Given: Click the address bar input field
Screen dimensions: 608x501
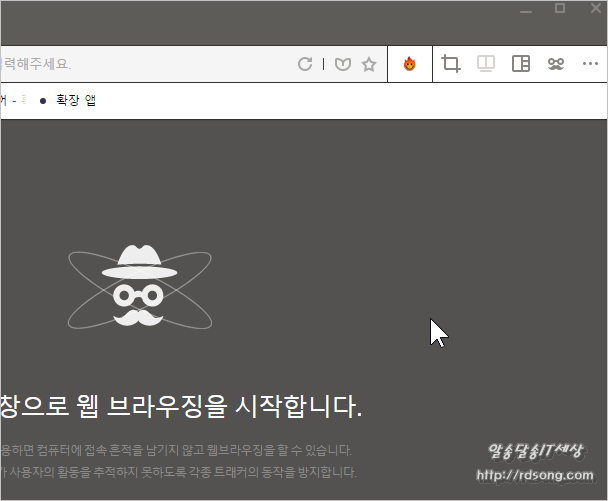Looking at the screenshot, I should [150, 64].
